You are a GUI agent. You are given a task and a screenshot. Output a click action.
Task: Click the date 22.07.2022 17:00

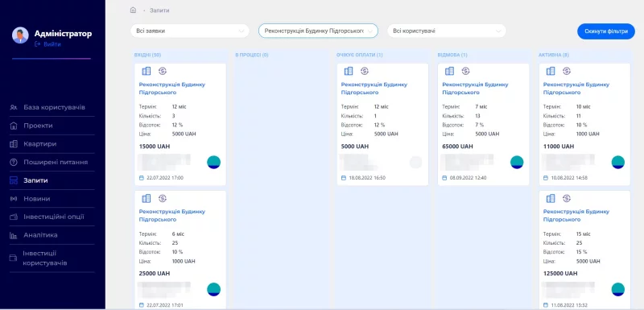point(165,178)
